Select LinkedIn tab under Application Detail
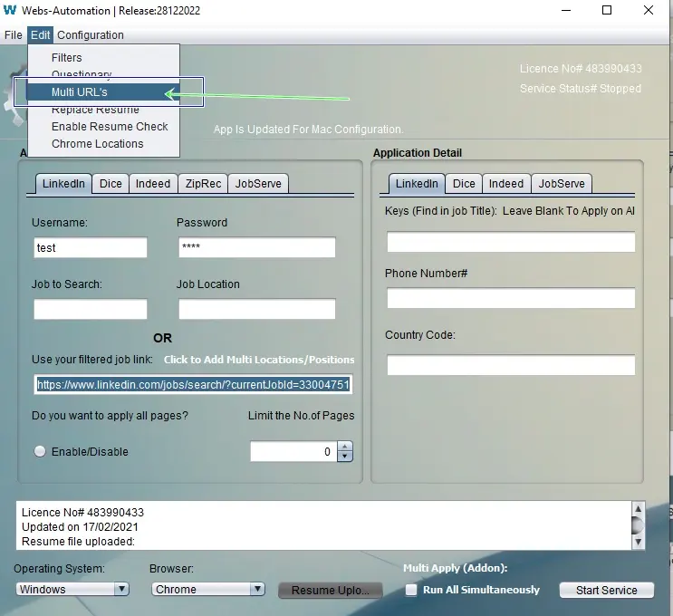Image resolution: width=673 pixels, height=616 pixels. click(417, 184)
